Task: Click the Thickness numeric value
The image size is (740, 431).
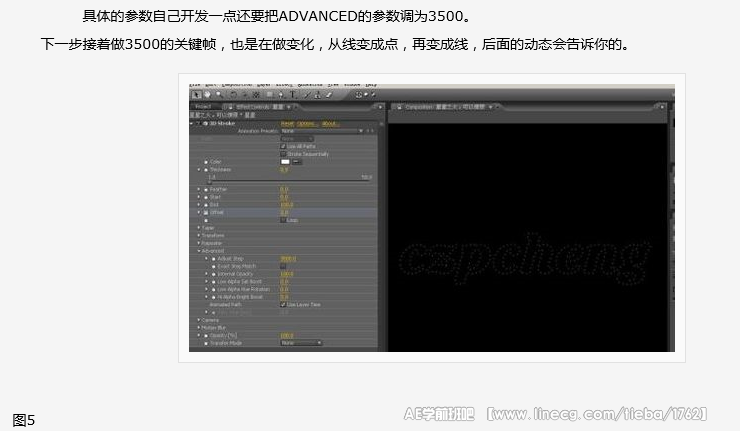Action: [284, 169]
